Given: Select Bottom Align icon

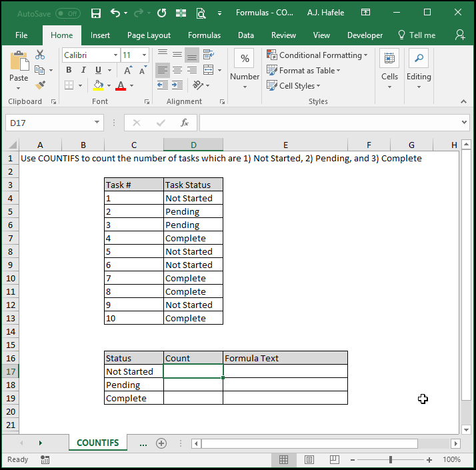Looking at the screenshot, I should (x=192, y=55).
